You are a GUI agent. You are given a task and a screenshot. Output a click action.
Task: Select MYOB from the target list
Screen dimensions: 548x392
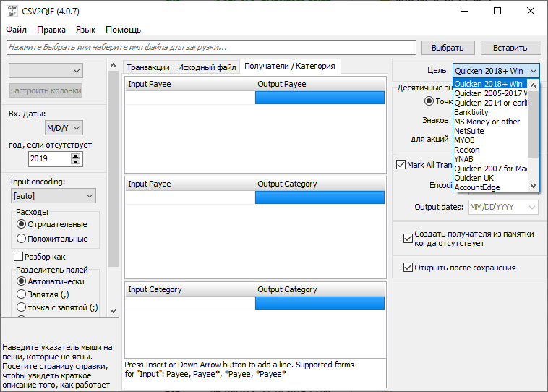click(x=490, y=140)
